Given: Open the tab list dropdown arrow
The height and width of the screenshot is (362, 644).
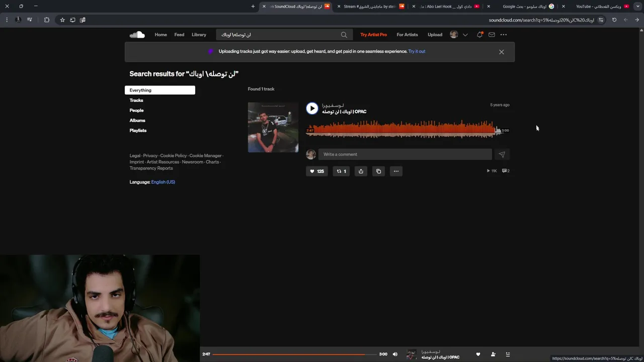Looking at the screenshot, I should 638,6.
